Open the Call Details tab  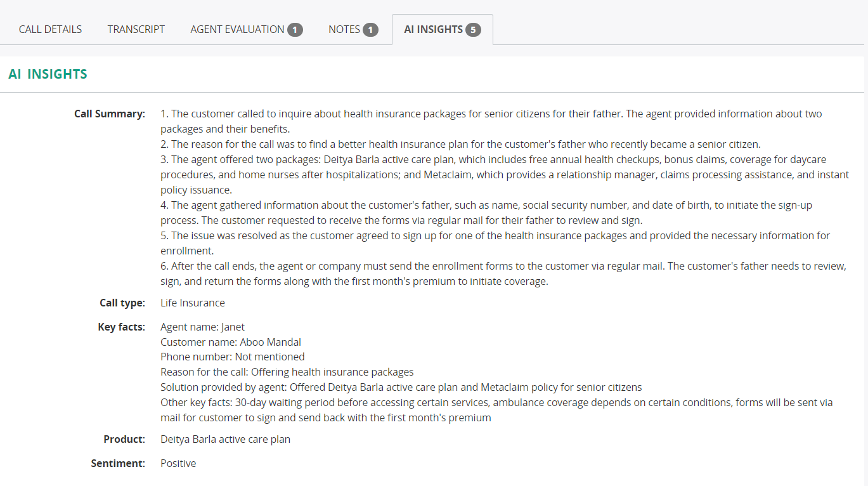point(50,29)
